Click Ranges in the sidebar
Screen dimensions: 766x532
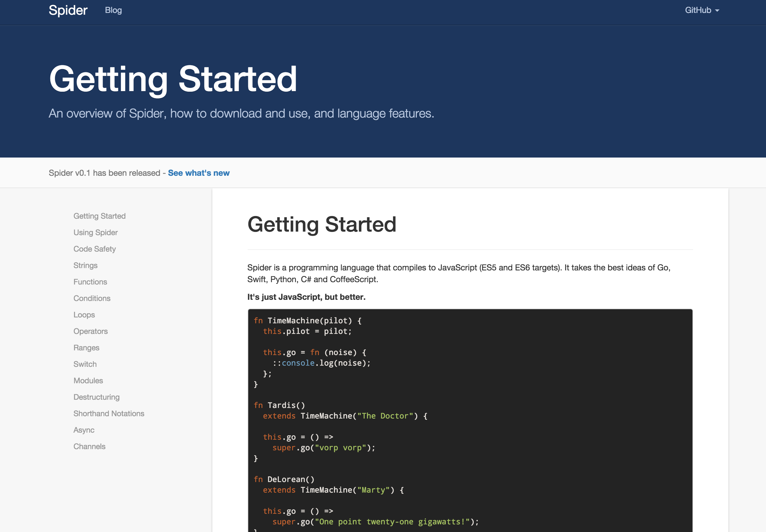coord(86,348)
